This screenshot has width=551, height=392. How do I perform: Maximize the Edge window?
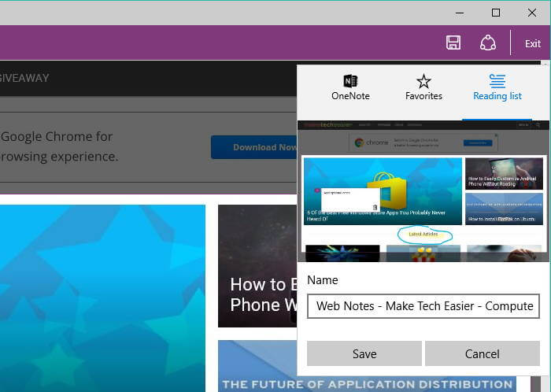496,13
